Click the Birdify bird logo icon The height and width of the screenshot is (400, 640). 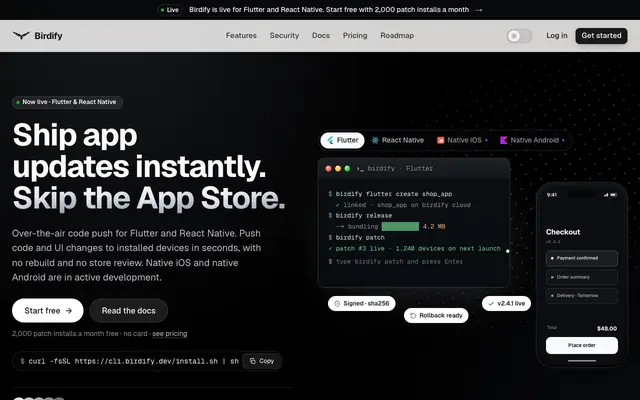click(x=21, y=36)
